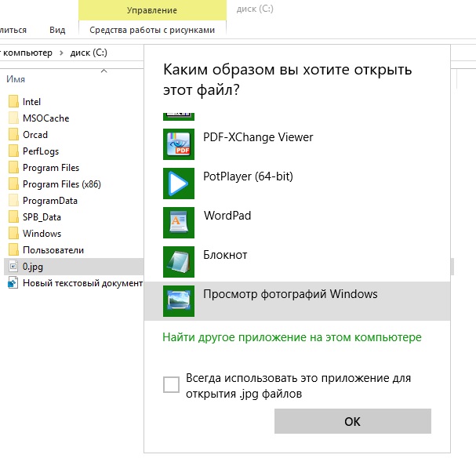Click диск (C:) in the address bar

(89, 53)
